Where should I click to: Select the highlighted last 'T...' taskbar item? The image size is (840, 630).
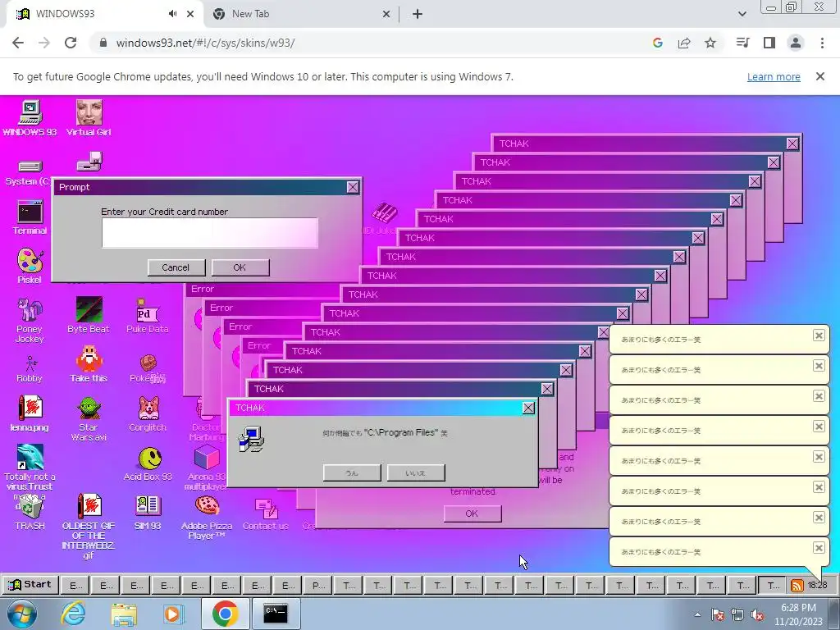click(773, 586)
